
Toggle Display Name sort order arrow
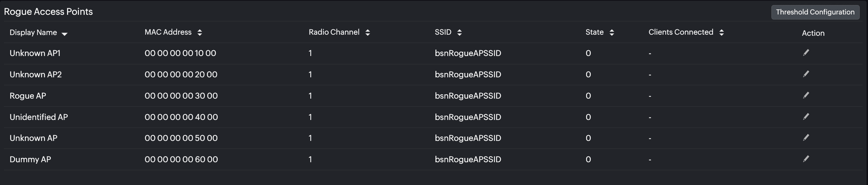[x=65, y=34]
